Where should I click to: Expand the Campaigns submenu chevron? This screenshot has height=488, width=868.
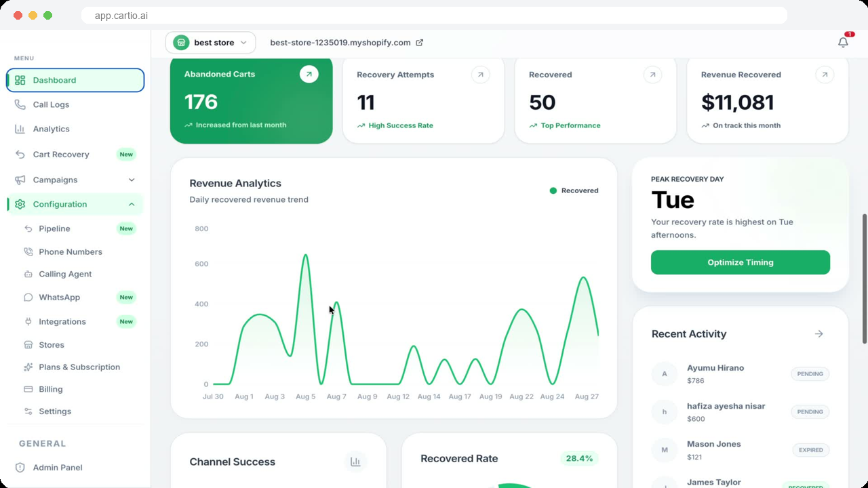coord(132,180)
